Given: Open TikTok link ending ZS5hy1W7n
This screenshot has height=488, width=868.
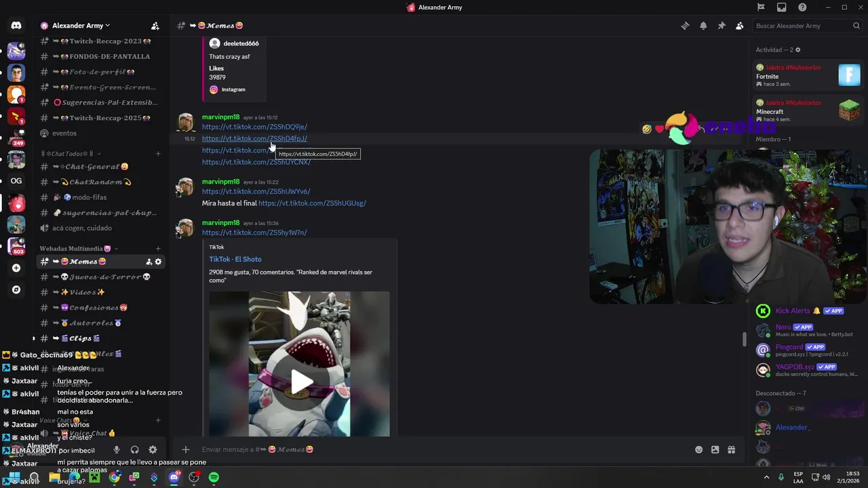Looking at the screenshot, I should tap(254, 232).
